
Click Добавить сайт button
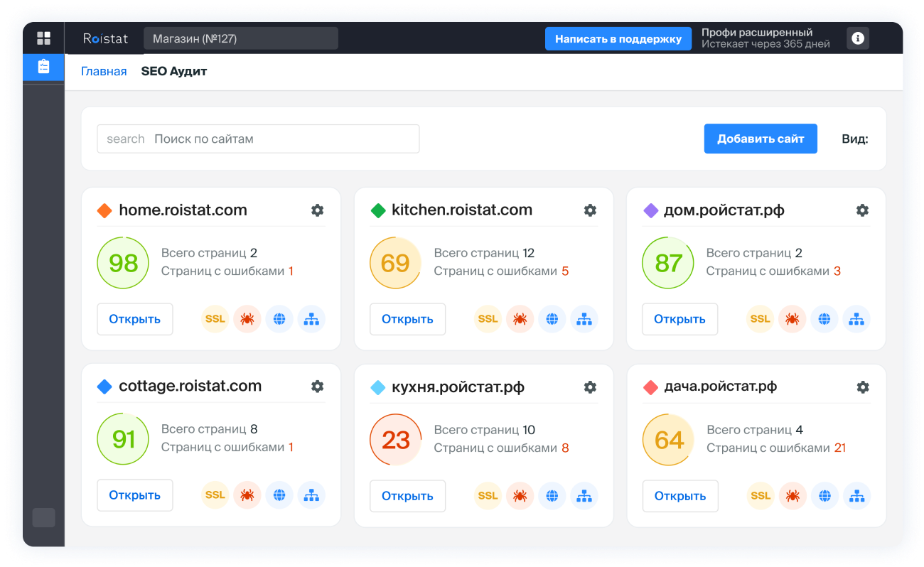coord(761,139)
